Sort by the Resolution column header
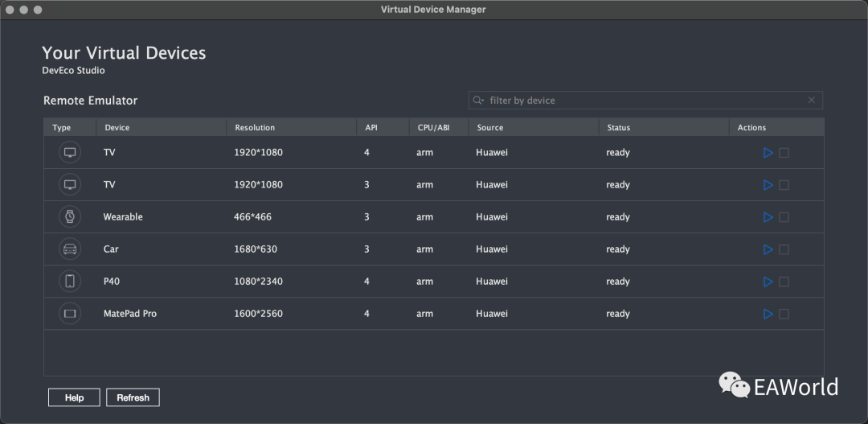The height and width of the screenshot is (424, 868). click(x=292, y=127)
